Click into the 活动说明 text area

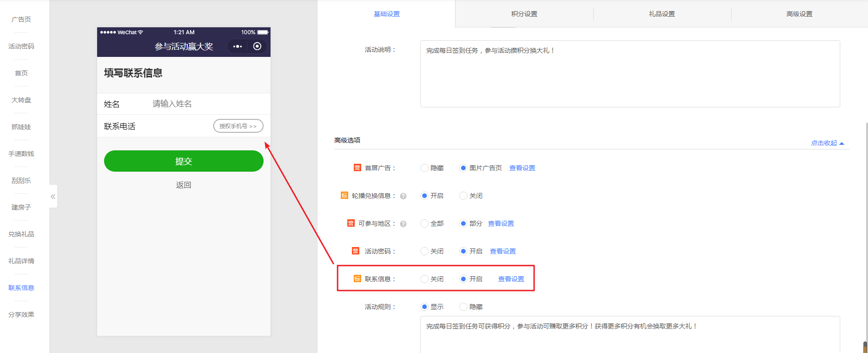(630, 74)
